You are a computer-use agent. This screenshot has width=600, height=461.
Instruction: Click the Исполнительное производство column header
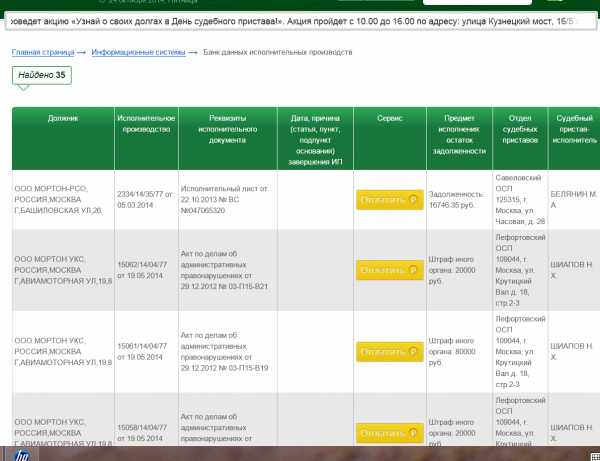(146, 138)
